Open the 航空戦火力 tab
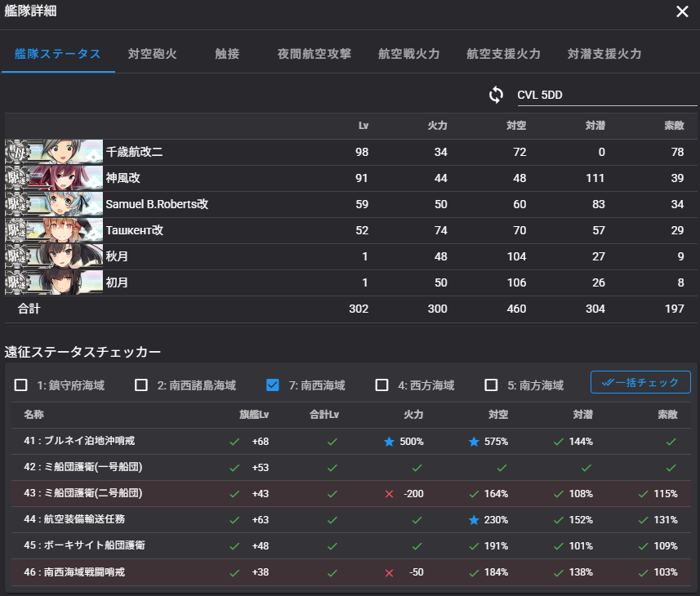 pyautogui.click(x=409, y=54)
